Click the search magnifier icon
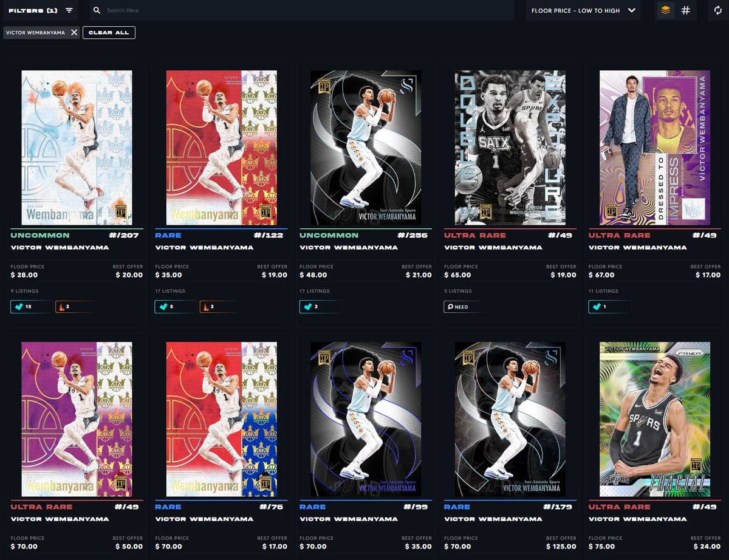Viewport: 729px width, 560px height. point(97,10)
